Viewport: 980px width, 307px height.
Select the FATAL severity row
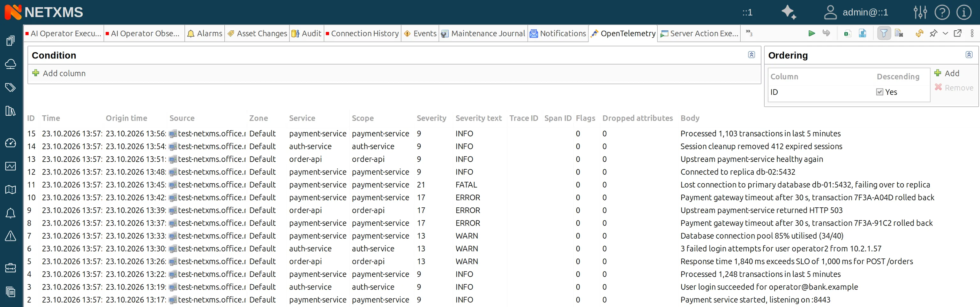(x=501, y=185)
